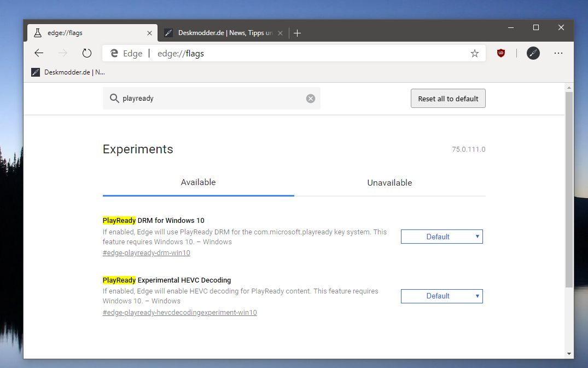
Task: Open the PlayReady DRM for Windows 10 dropdown
Action: (x=442, y=237)
